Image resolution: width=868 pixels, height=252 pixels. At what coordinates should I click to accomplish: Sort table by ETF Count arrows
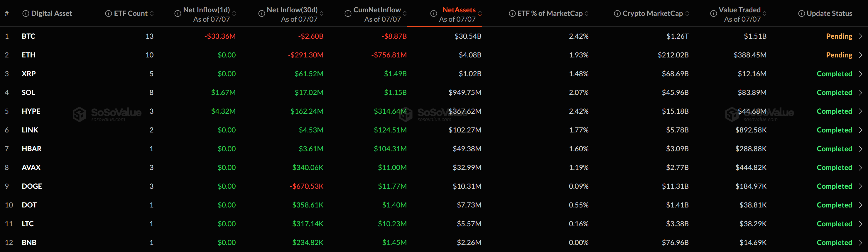coord(152,13)
